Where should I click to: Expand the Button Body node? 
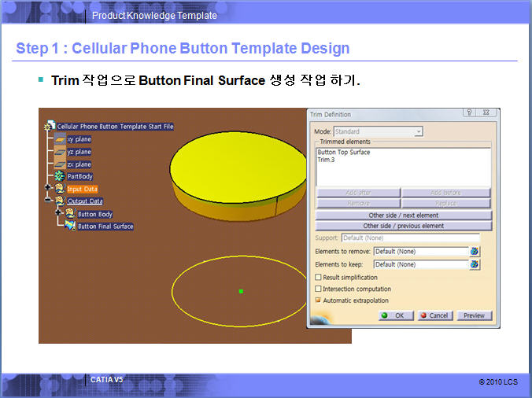59,214
